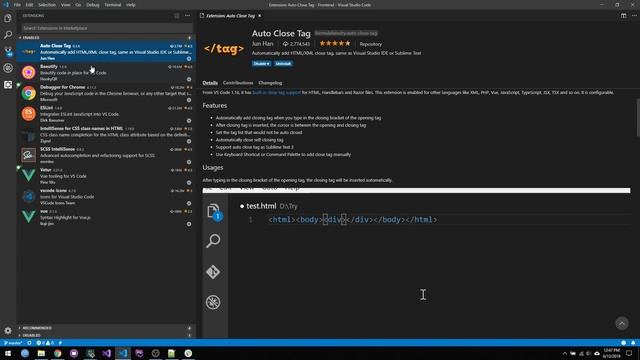Viewport: 640px width, 360px height.
Task: Click the Uninstall button
Action: click(x=283, y=64)
